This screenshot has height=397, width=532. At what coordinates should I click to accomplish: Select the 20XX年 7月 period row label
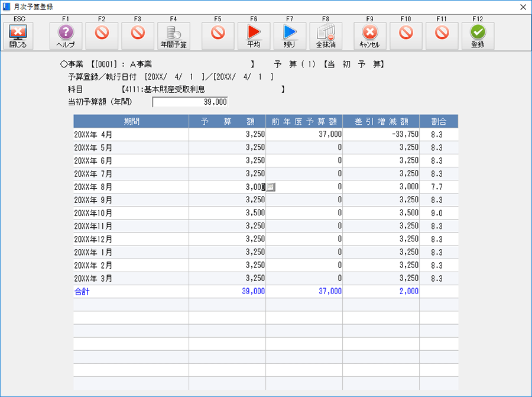click(x=93, y=173)
